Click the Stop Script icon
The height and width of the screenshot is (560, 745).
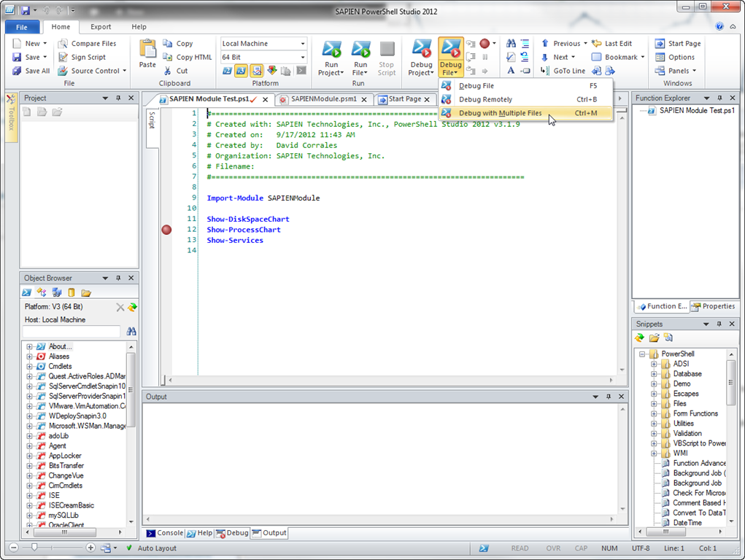387,49
